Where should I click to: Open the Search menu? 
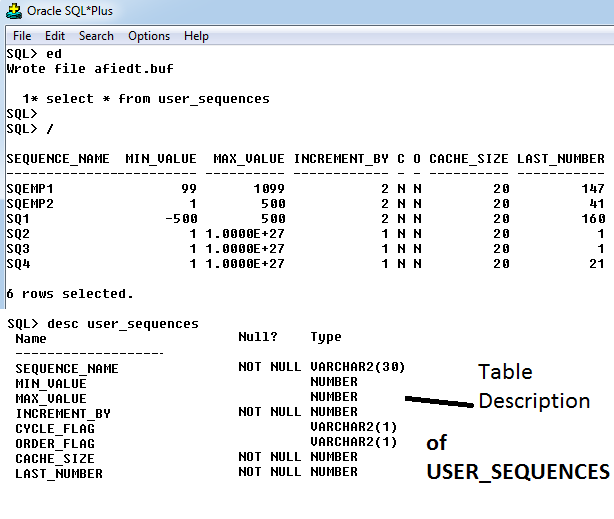click(x=96, y=36)
